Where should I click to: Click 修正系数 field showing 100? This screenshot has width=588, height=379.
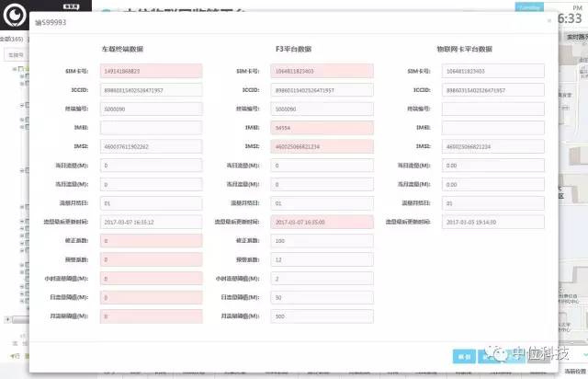322,241
